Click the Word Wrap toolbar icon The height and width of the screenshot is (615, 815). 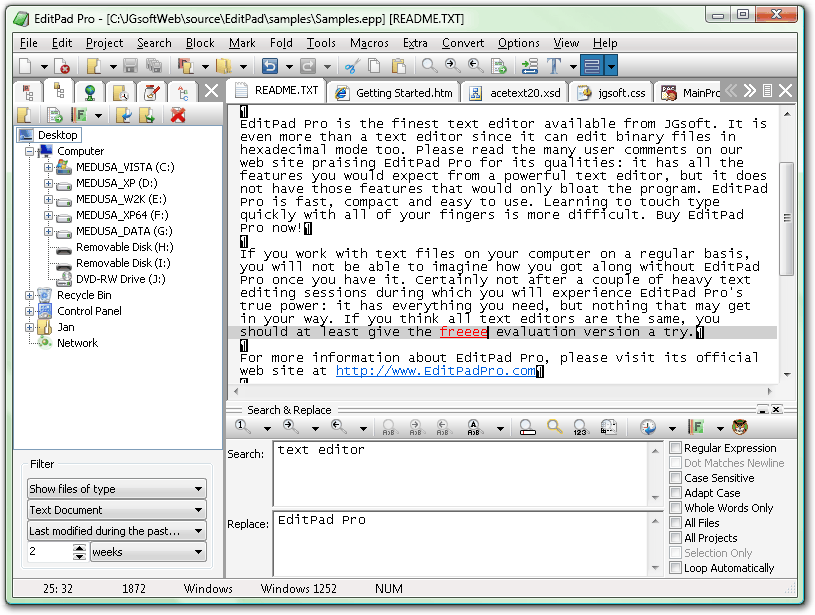click(x=530, y=66)
